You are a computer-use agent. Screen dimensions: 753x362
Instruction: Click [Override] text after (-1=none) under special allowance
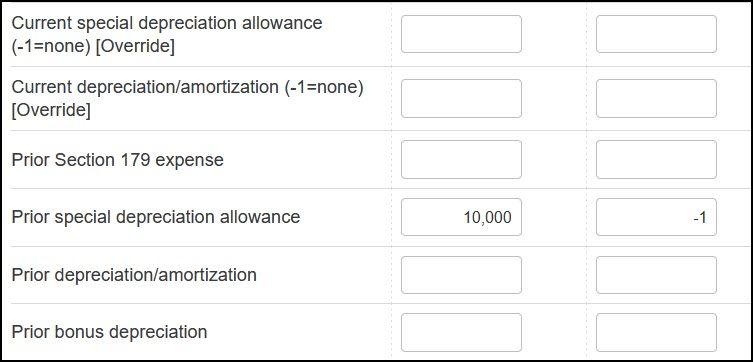[x=135, y=47]
